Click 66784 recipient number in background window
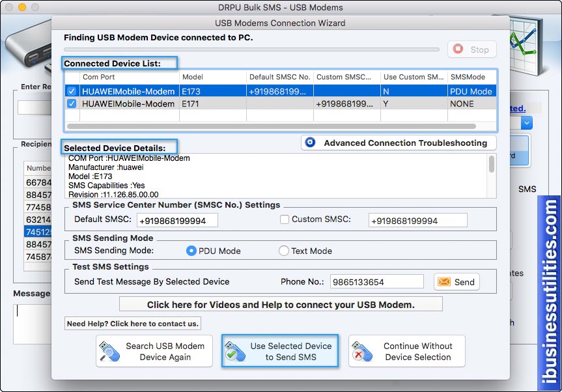Screen dimensions: 562x392 click(38, 182)
